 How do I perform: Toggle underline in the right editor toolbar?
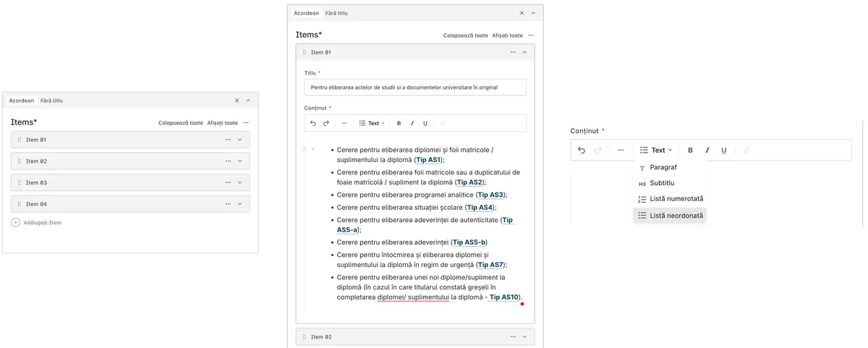click(x=723, y=150)
